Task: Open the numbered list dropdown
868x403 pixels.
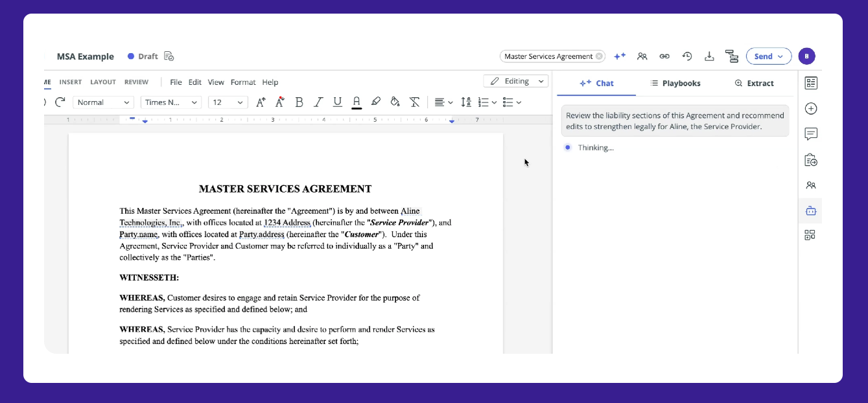Action: 487,102
